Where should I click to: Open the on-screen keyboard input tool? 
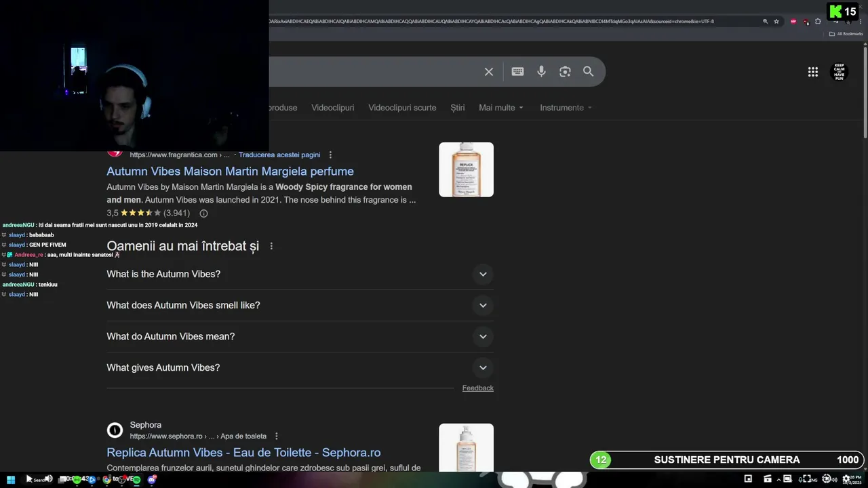tap(517, 72)
